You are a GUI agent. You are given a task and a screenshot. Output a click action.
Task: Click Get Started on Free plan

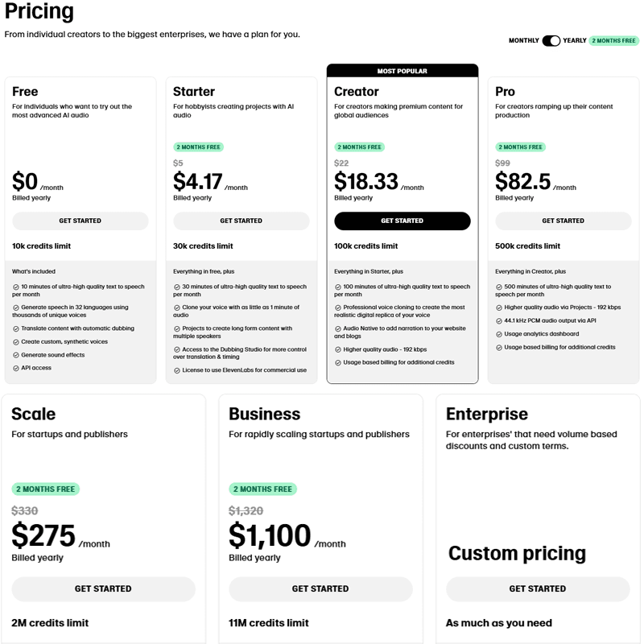tap(80, 221)
